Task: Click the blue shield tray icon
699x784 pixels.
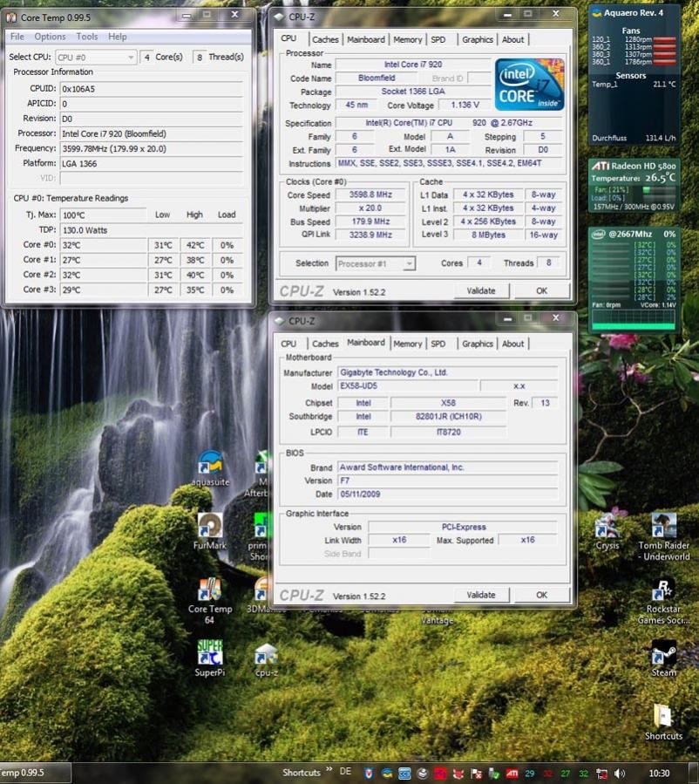Action: coord(368,773)
